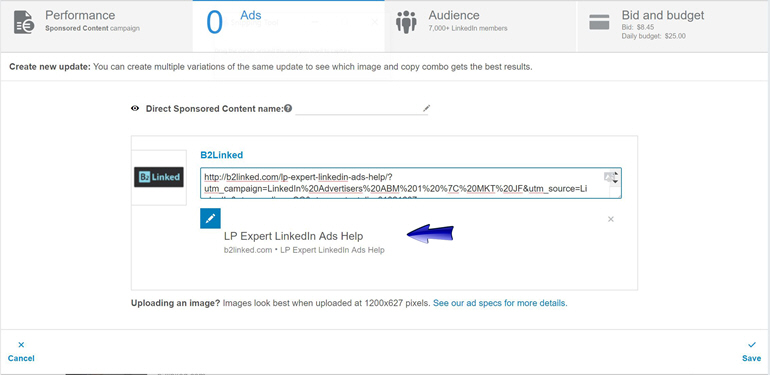Viewport: 770px width, 375px height.
Task: Click the Audience people icon
Action: tap(406, 22)
